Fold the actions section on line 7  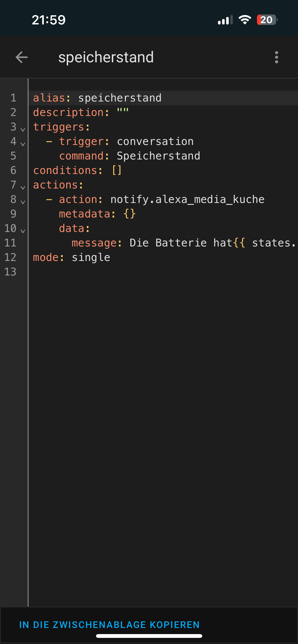pyautogui.click(x=23, y=187)
